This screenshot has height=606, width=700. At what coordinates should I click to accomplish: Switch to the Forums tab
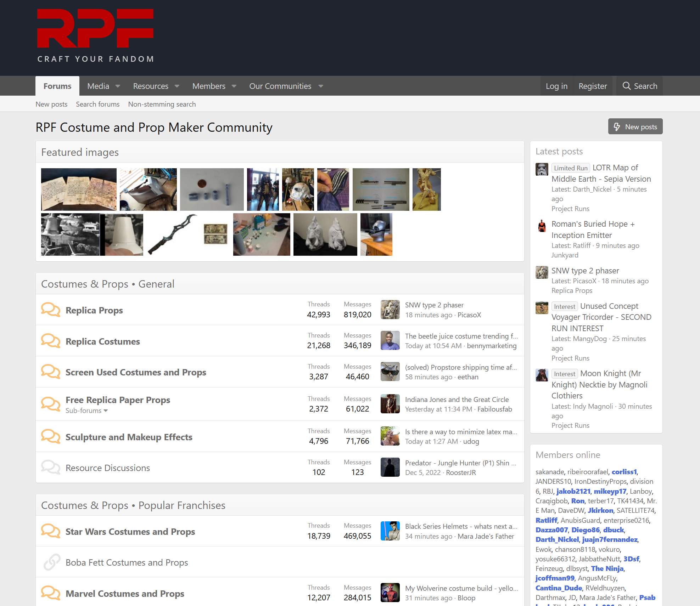(x=57, y=86)
